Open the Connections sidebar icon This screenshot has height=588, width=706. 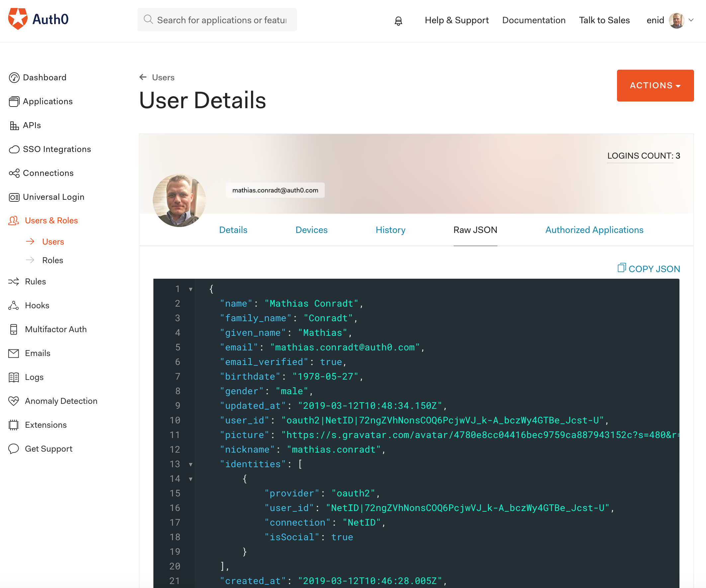pyautogui.click(x=14, y=173)
